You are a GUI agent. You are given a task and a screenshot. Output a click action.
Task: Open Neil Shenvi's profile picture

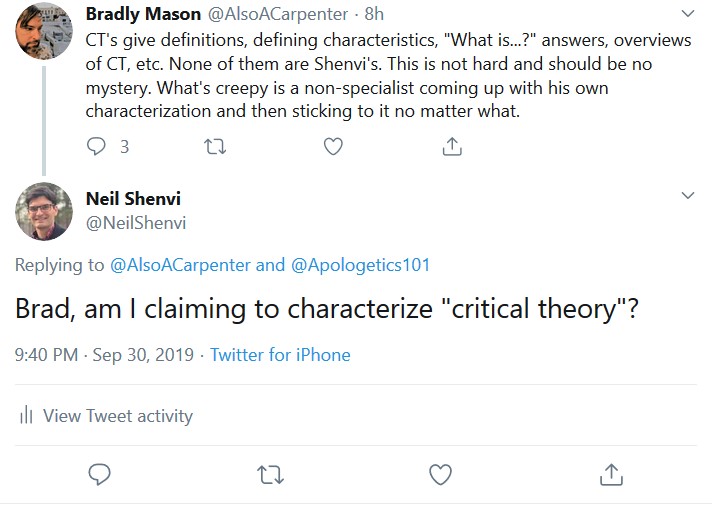point(44,211)
